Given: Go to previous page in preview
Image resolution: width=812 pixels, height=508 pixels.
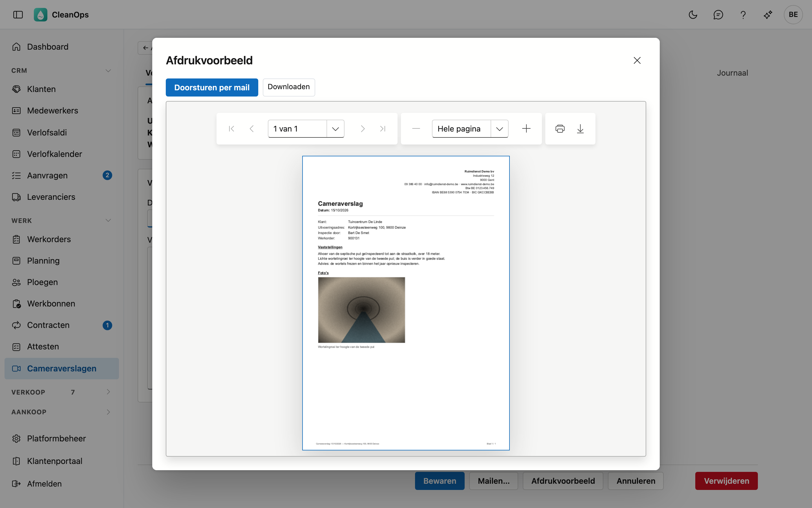Looking at the screenshot, I should point(252,129).
